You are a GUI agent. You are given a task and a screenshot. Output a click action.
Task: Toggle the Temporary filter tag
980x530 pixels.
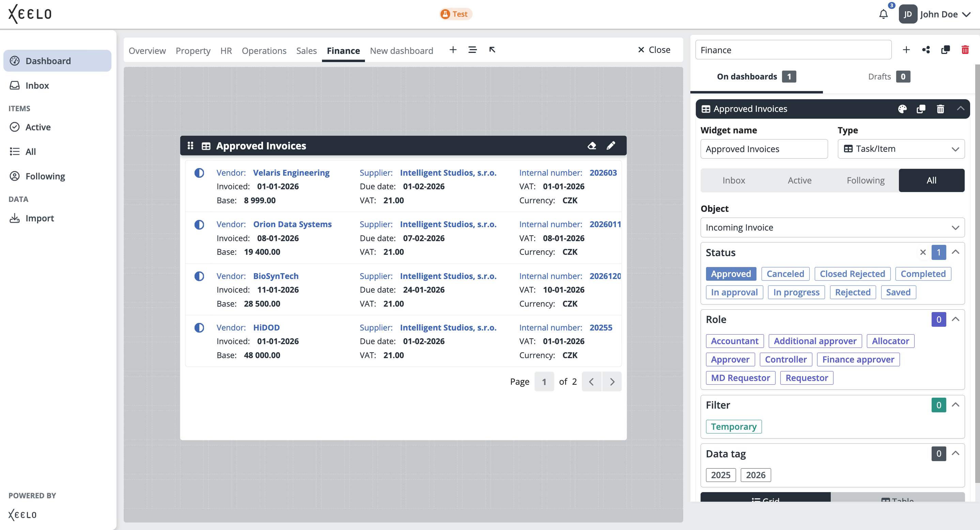[734, 426]
